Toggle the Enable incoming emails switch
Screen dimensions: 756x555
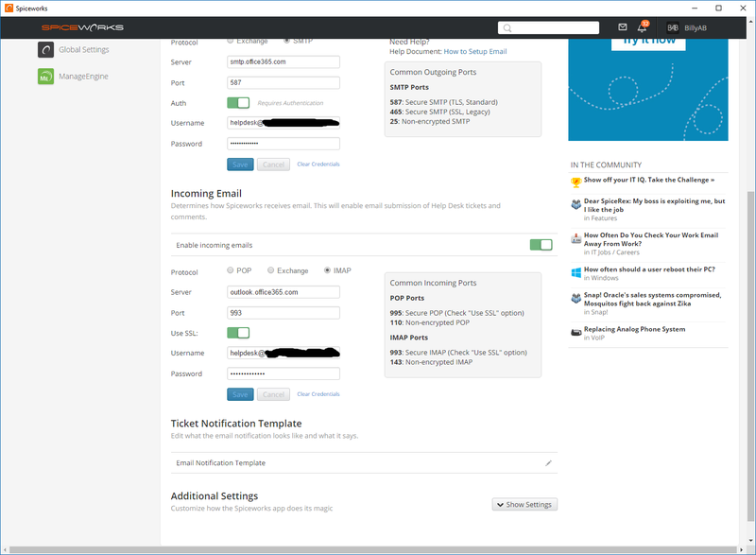point(542,243)
